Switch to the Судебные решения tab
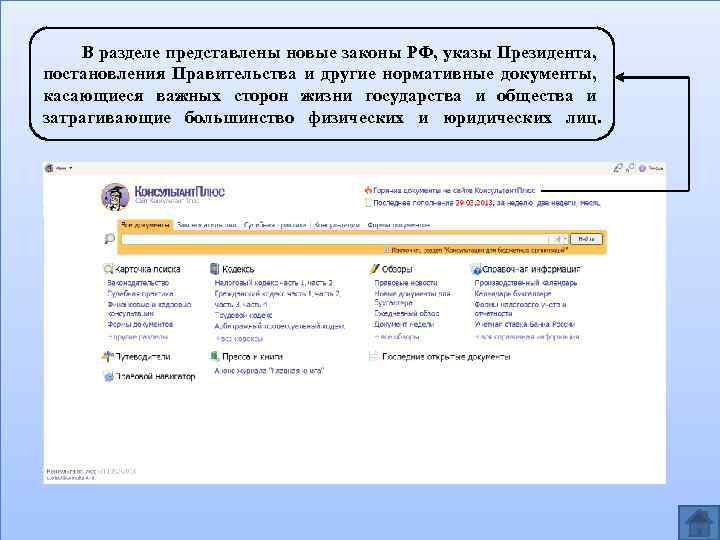This screenshot has height=540, width=720. point(275,225)
